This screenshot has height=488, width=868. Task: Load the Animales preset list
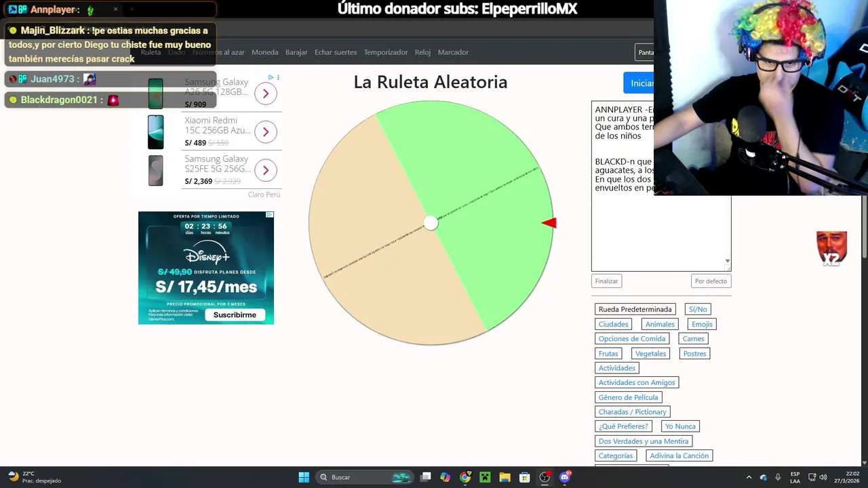click(660, 324)
